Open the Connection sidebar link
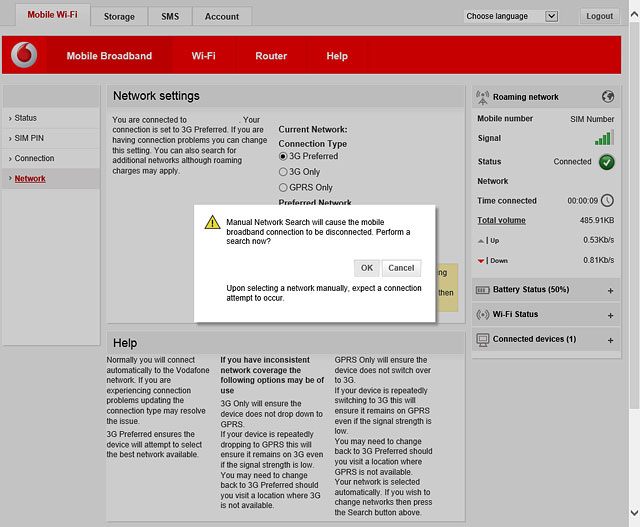 click(x=34, y=158)
